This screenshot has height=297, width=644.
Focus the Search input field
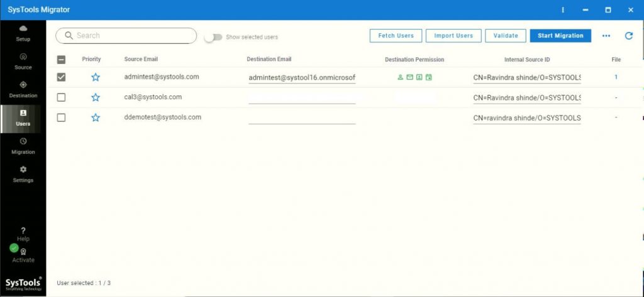tap(126, 36)
